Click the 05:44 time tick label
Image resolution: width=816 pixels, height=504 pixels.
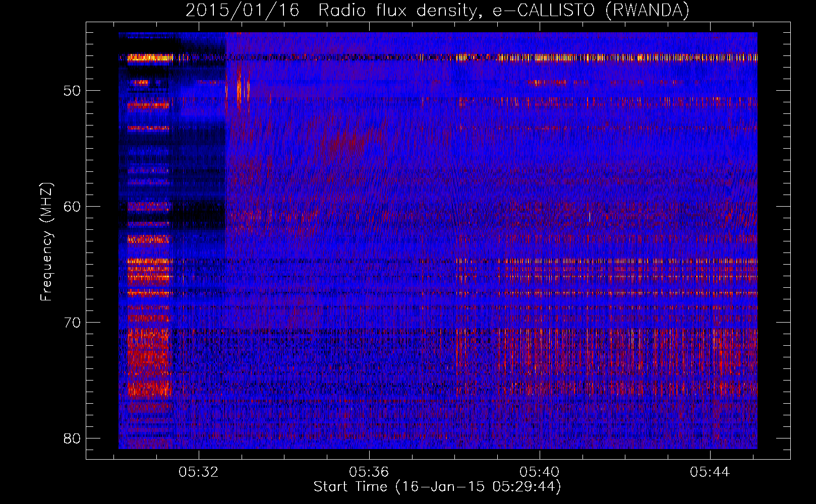point(710,472)
